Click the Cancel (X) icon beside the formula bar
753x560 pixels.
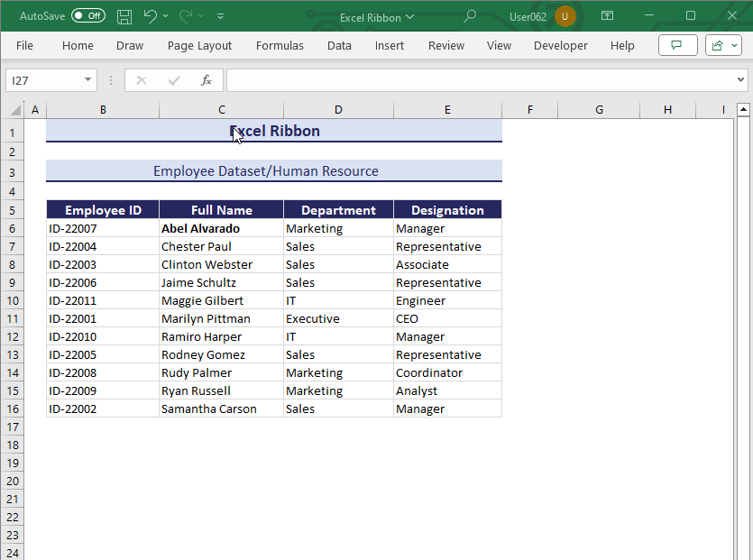pyautogui.click(x=142, y=80)
